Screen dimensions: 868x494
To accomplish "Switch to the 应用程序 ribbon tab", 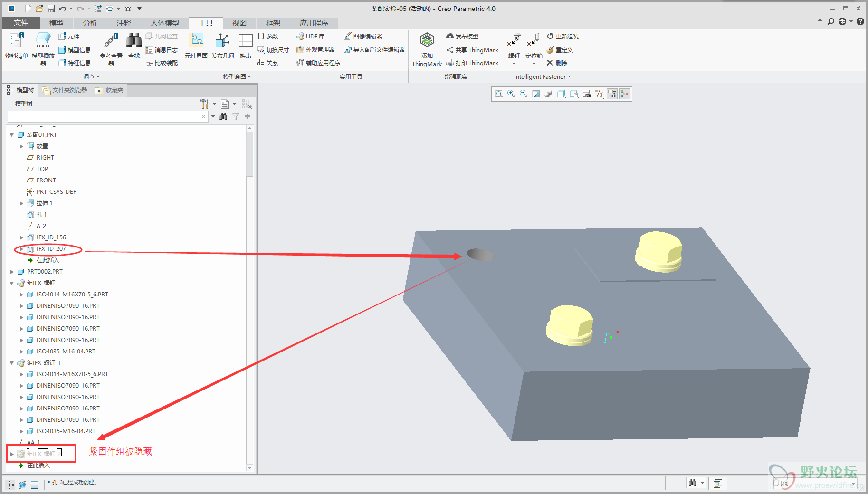I will [x=314, y=23].
